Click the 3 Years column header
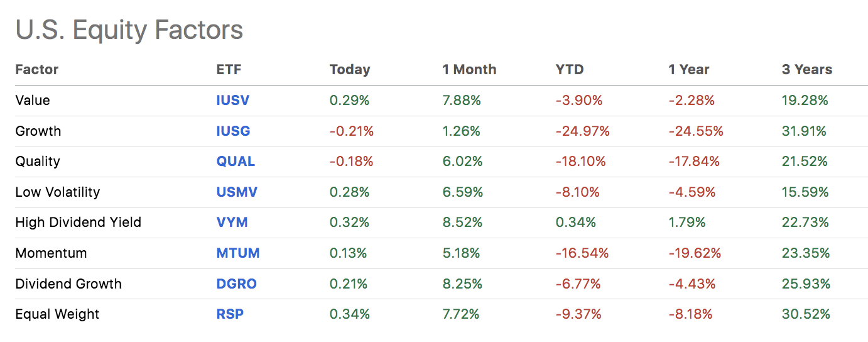The image size is (868, 342). click(807, 70)
